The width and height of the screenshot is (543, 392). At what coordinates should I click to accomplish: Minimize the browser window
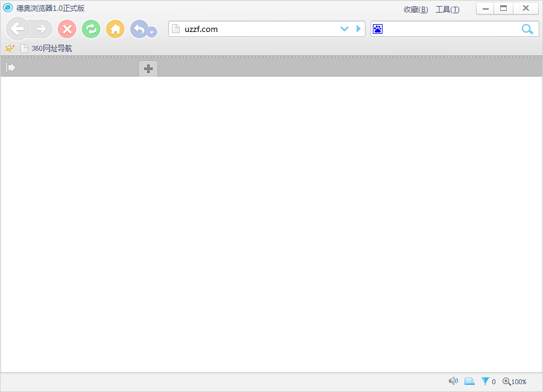[486, 8]
